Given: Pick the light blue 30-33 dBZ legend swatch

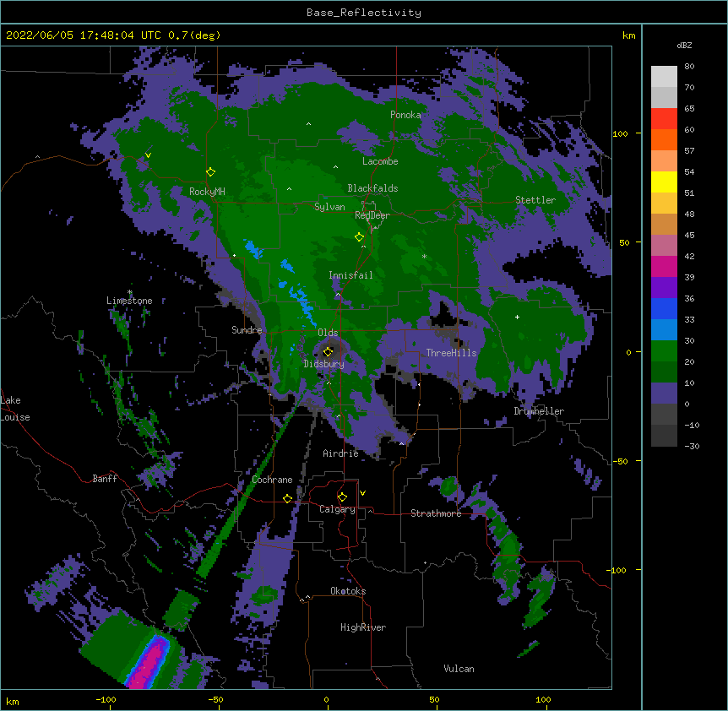Looking at the screenshot, I should pos(664,329).
